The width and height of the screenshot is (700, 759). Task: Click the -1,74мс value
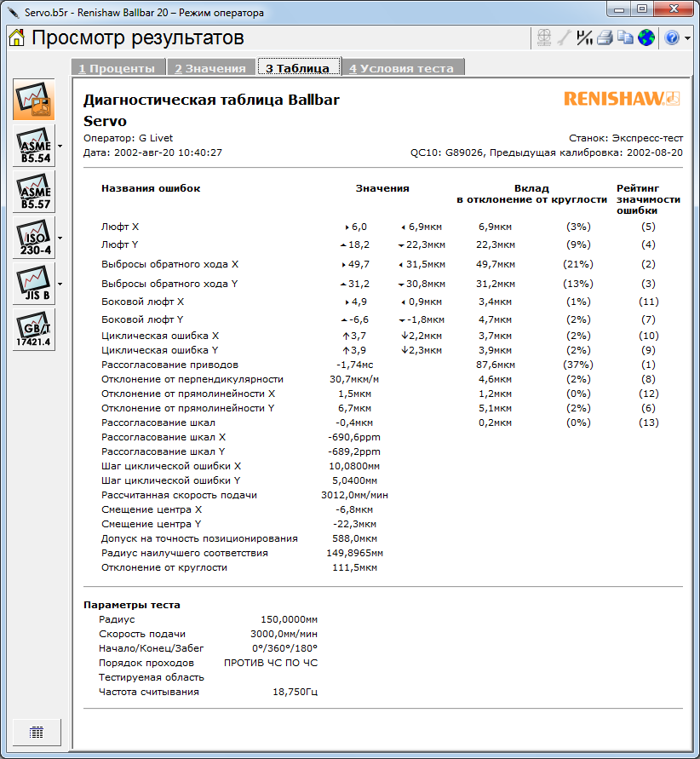coord(354,365)
